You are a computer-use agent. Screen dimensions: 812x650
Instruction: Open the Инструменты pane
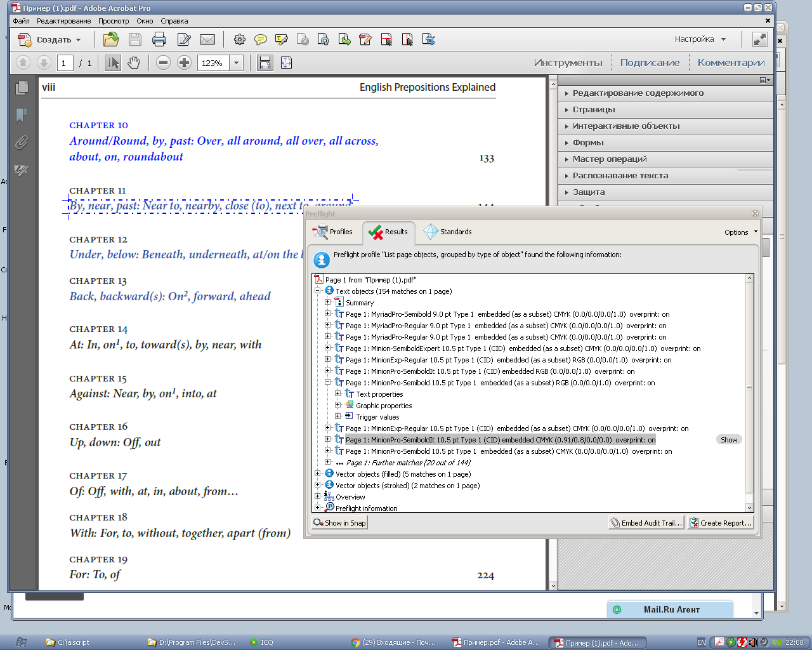[568, 63]
